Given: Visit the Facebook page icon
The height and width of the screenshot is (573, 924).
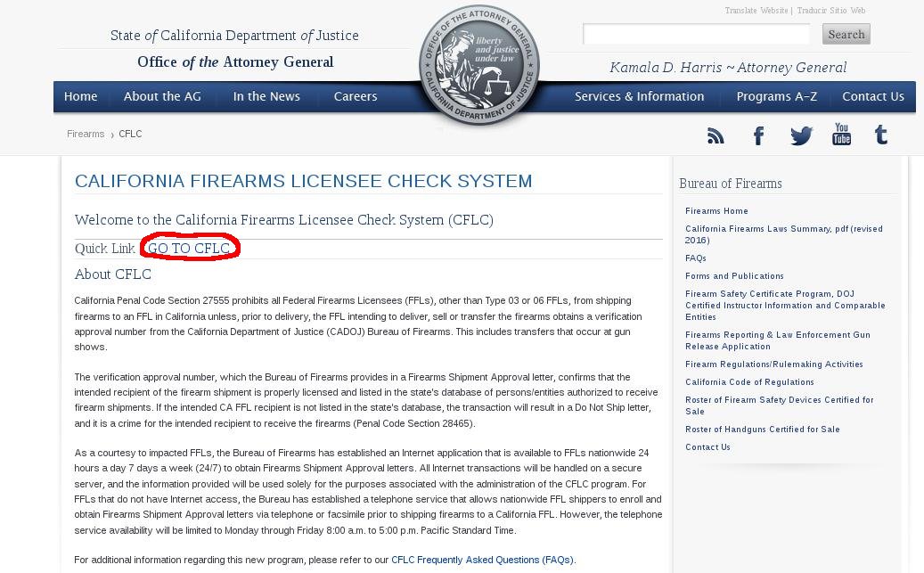Looking at the screenshot, I should coord(759,136).
